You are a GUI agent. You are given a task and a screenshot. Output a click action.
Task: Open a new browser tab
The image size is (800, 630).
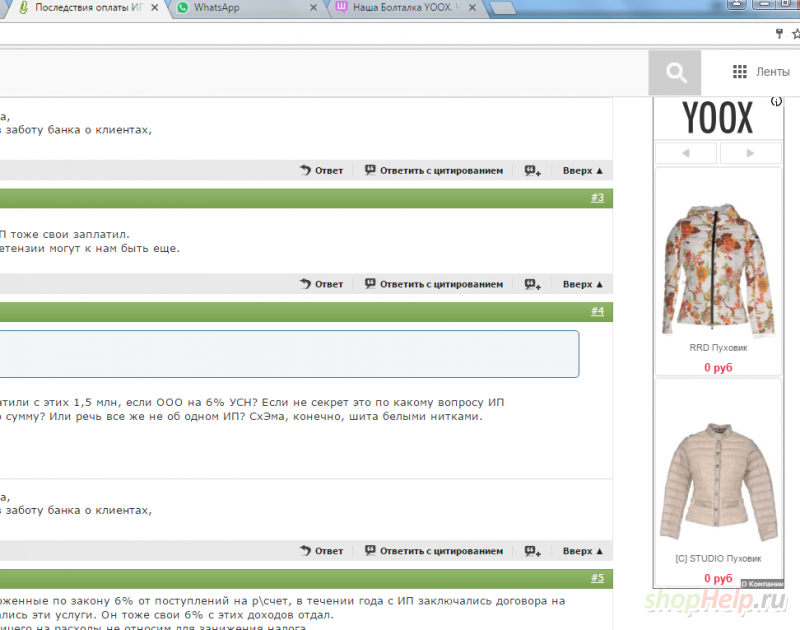coord(504,8)
